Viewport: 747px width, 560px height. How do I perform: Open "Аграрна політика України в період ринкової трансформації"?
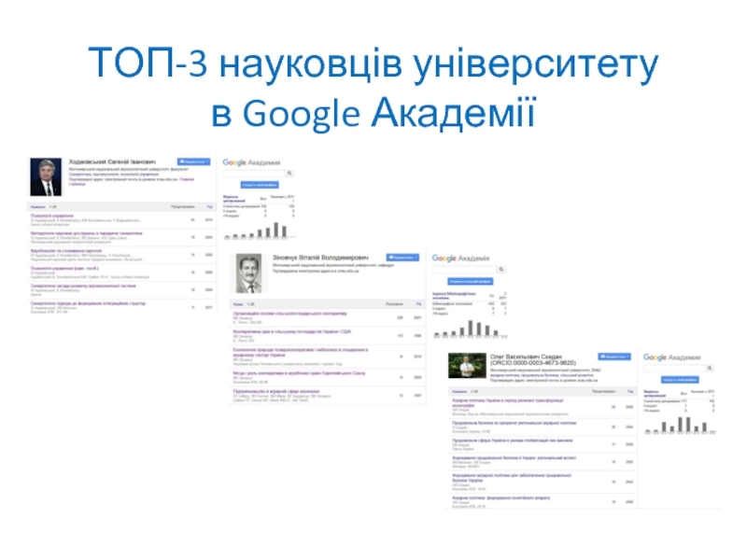pyautogui.click(x=508, y=403)
